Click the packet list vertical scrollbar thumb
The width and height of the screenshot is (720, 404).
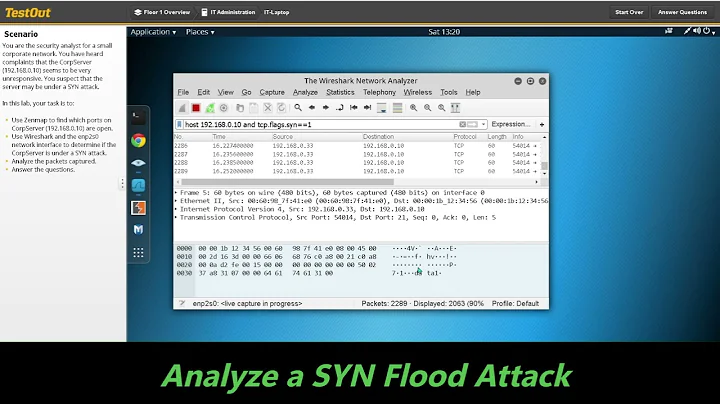[545, 166]
